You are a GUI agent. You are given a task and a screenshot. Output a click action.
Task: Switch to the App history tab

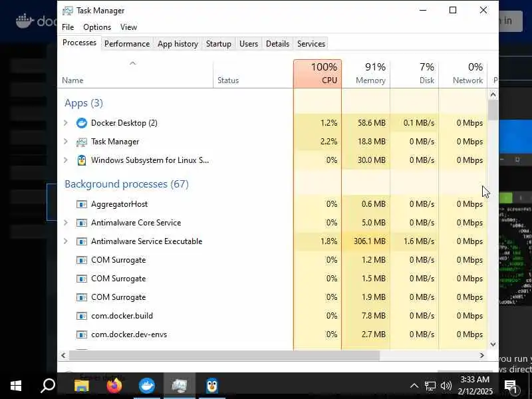[178, 44]
